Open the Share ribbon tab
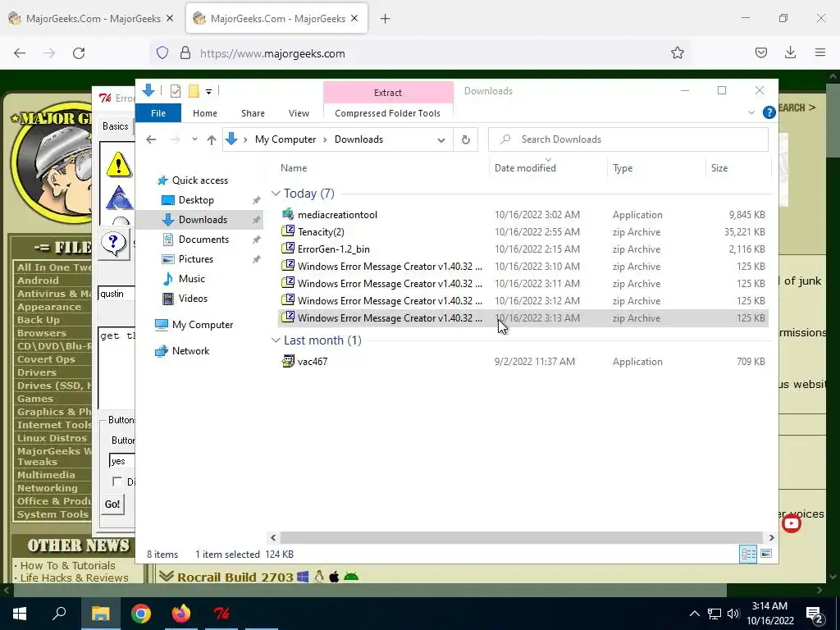840x630 pixels. point(253,113)
